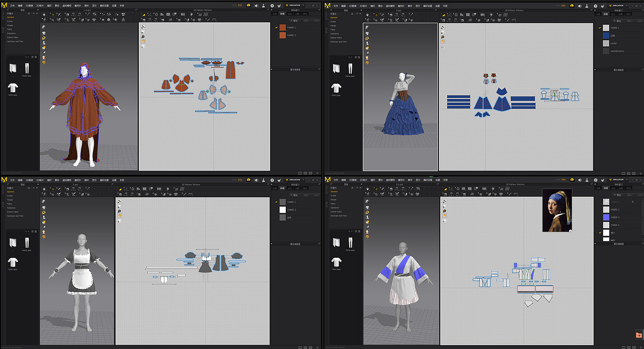Click garment shirt display icon in hooded robe 3D view
The width and height of the screenshot is (644, 349).
(x=43, y=33)
